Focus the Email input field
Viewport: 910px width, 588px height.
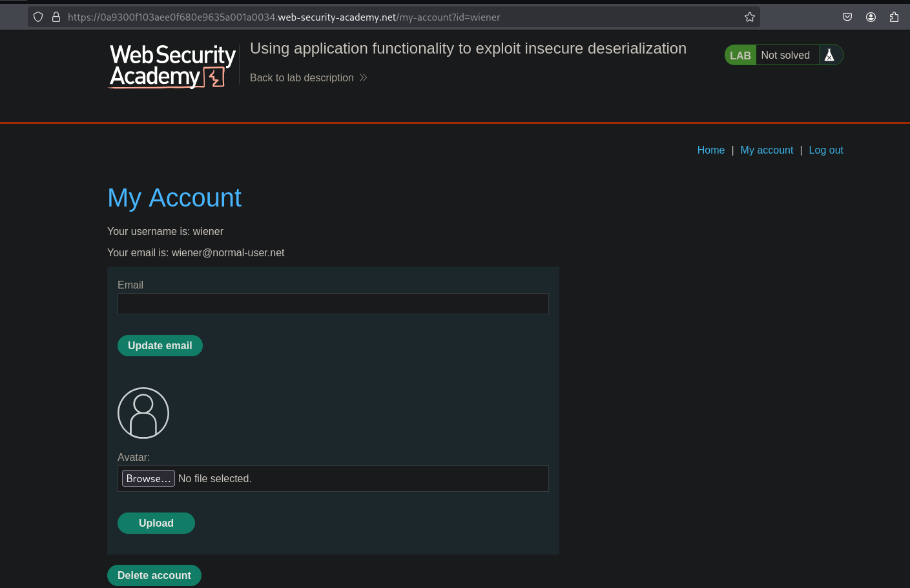tap(333, 304)
